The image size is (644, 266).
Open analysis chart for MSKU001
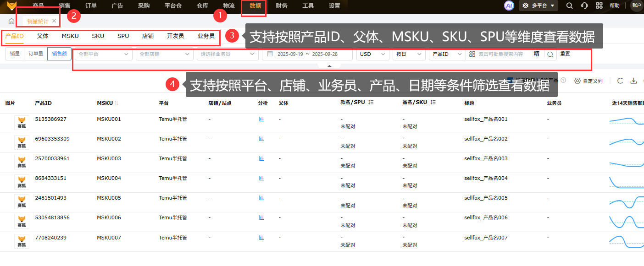(x=261, y=119)
